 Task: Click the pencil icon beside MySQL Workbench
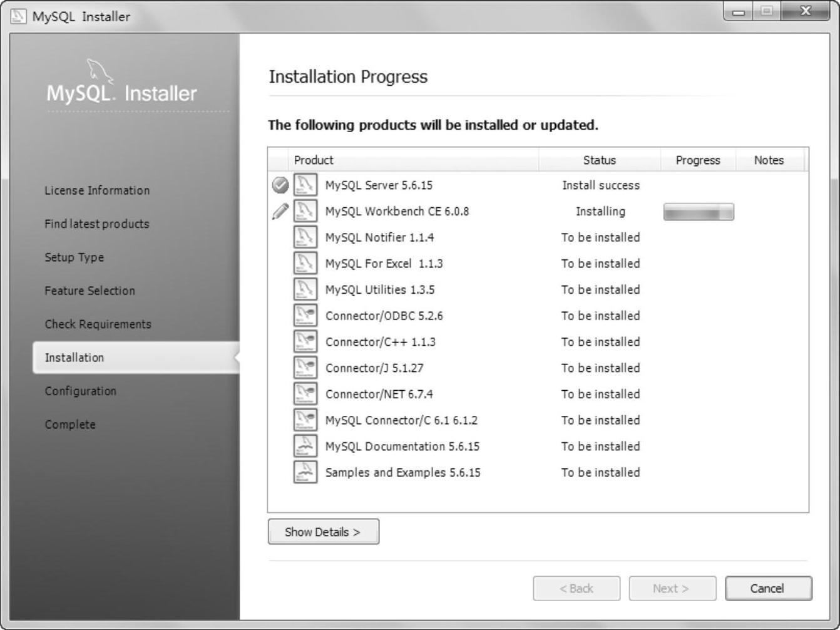pos(280,211)
